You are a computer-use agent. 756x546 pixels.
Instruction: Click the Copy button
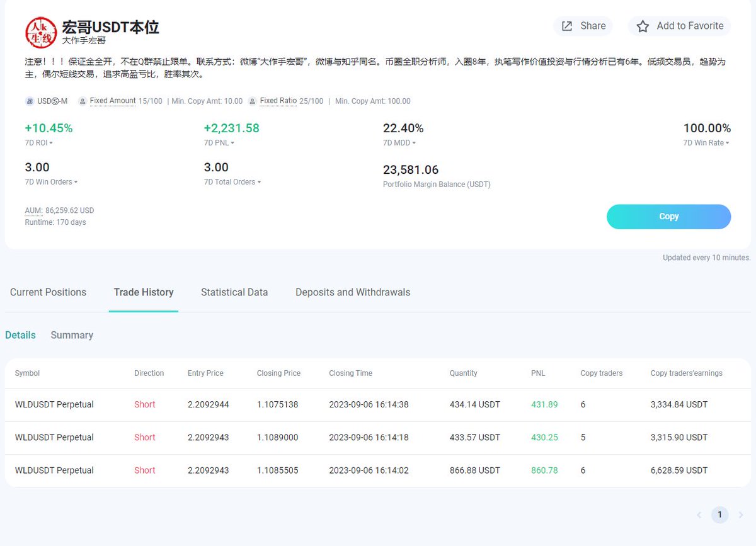[x=668, y=217]
